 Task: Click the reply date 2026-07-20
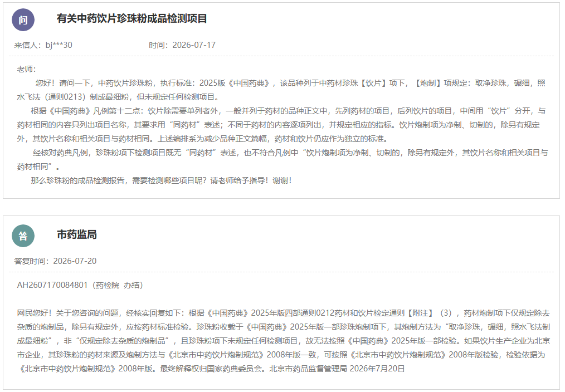click(75, 261)
